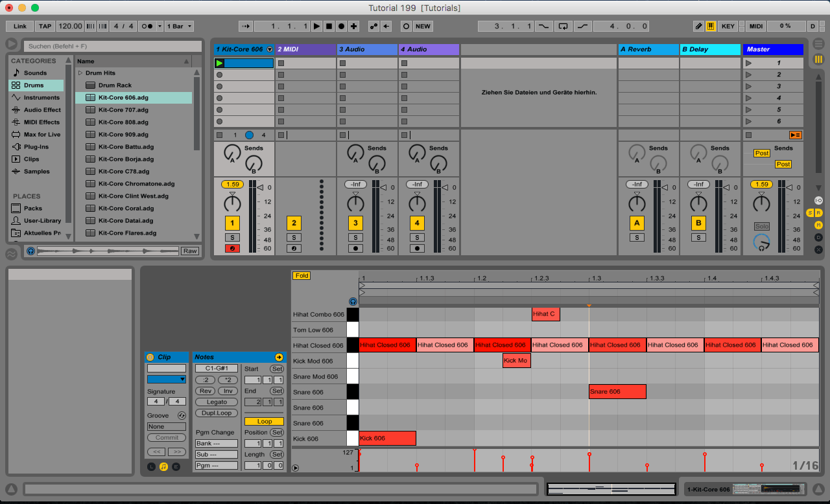Disable track 3 activator button
The height and width of the screenshot is (504, 830).
pos(355,223)
